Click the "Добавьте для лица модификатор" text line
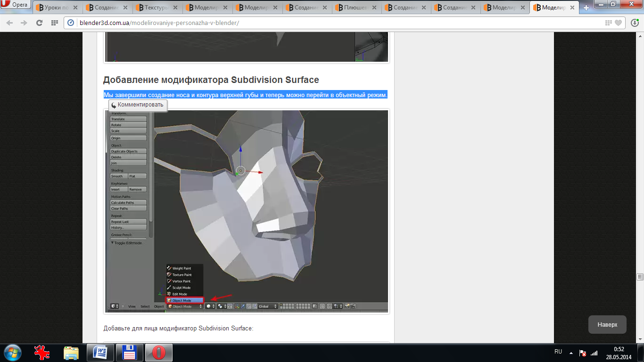Viewport: 644px width, 362px height. point(178,328)
